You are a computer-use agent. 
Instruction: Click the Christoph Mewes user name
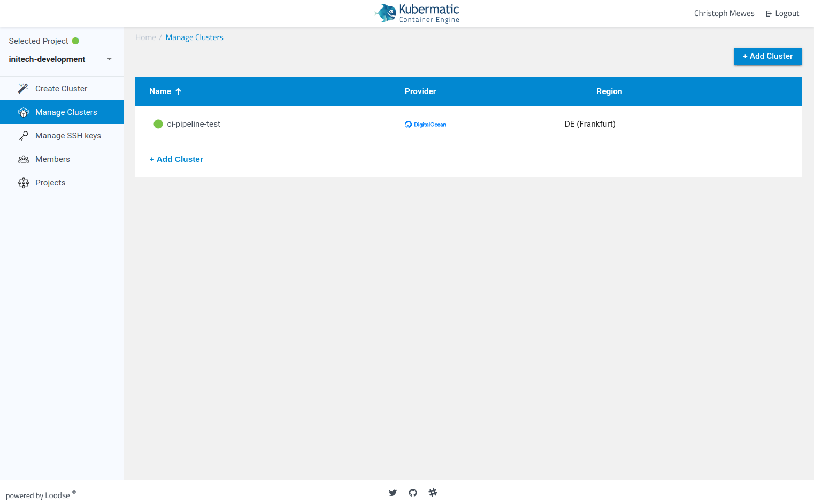coord(724,13)
